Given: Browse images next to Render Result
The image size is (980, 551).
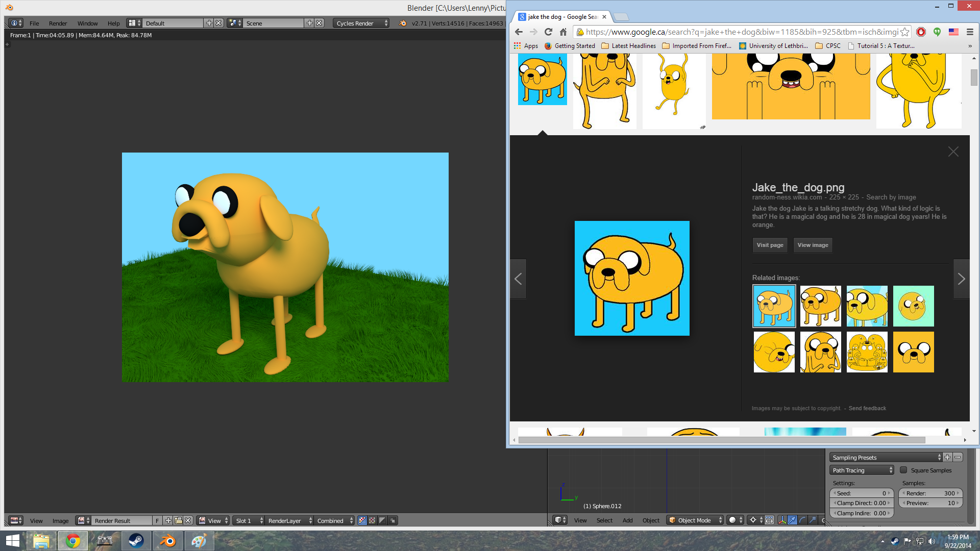Looking at the screenshot, I should click(83, 520).
